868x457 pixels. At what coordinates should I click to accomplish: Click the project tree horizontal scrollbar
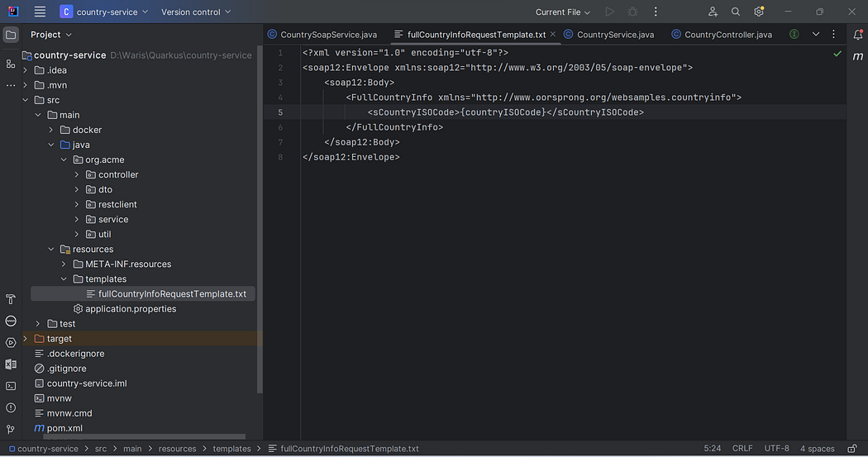point(144,437)
